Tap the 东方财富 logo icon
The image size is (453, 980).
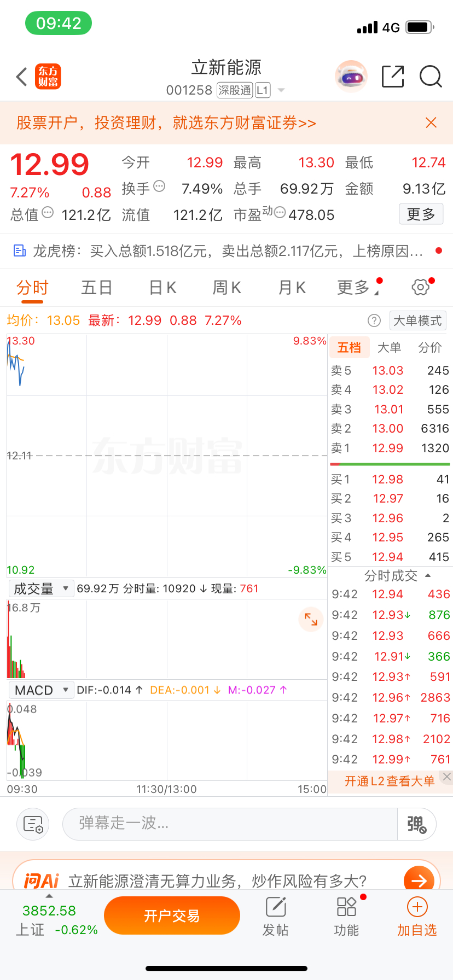[x=48, y=77]
